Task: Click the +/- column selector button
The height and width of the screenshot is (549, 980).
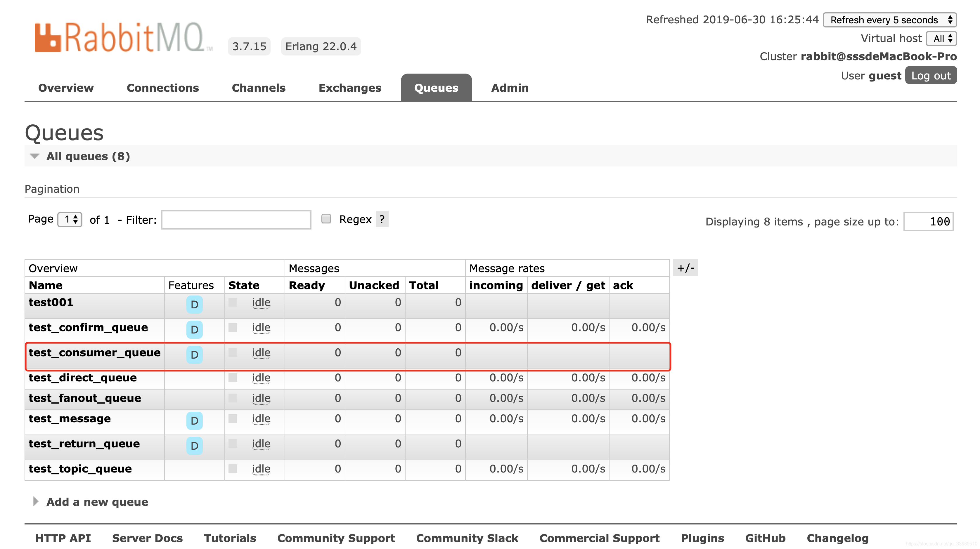Action: [x=685, y=268]
